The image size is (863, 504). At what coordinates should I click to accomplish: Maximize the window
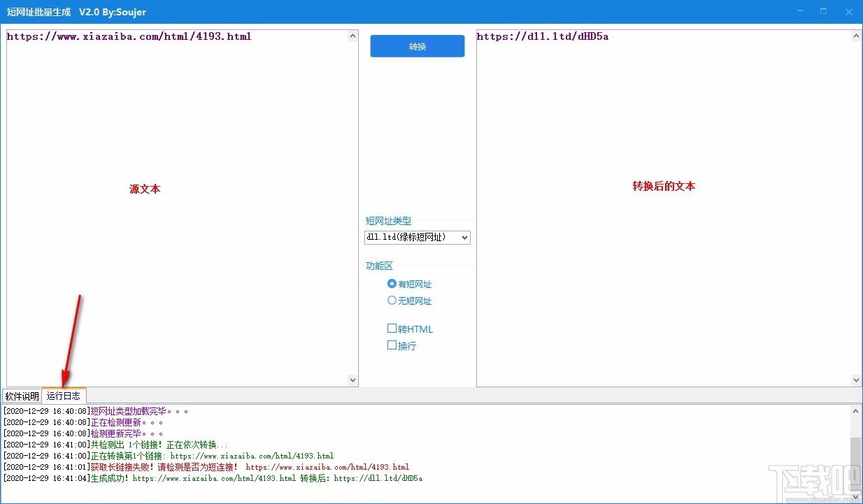pos(824,11)
